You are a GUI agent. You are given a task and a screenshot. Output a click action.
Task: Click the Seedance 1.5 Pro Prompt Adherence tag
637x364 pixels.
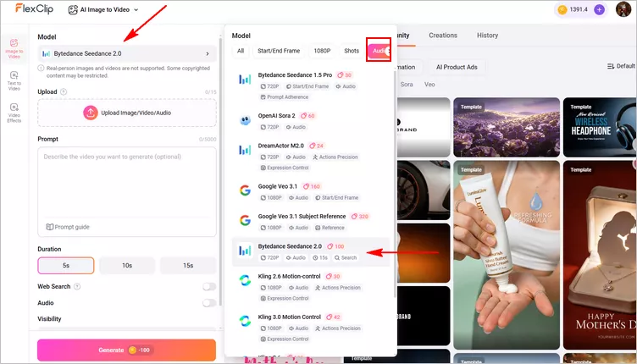coord(285,97)
